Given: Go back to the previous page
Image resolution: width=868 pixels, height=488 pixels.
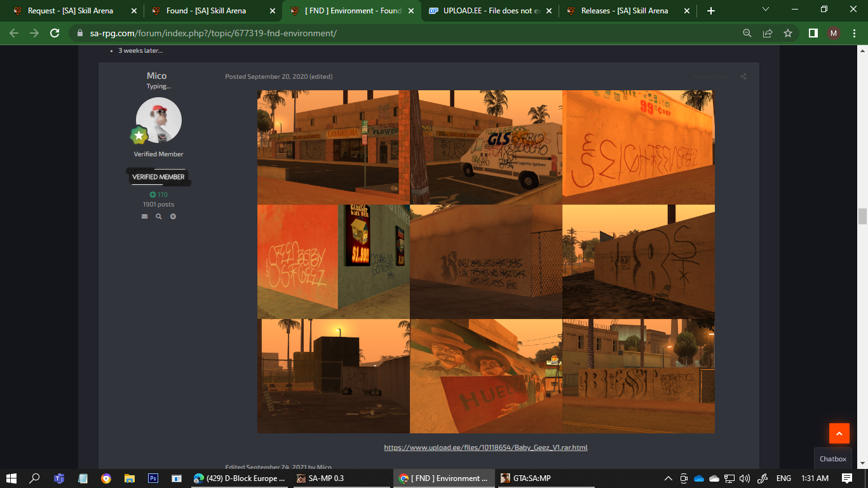Looking at the screenshot, I should (14, 33).
